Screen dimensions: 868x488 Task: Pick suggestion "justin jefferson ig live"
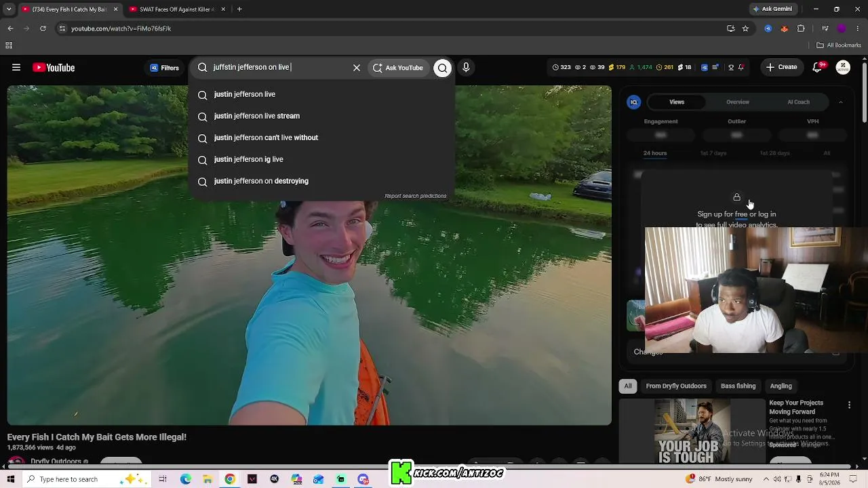(x=321, y=159)
